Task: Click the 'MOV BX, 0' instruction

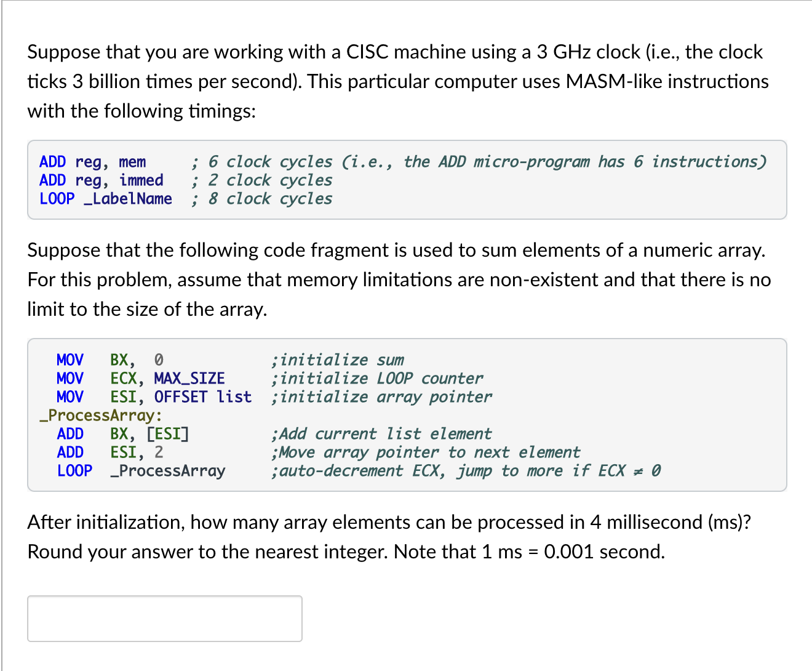Action: (110, 360)
